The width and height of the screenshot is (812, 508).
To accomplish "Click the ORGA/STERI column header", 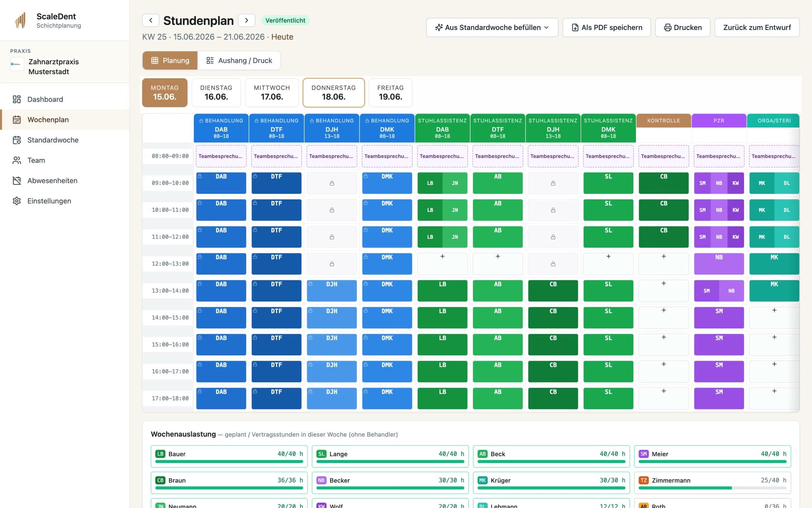I will (774, 121).
